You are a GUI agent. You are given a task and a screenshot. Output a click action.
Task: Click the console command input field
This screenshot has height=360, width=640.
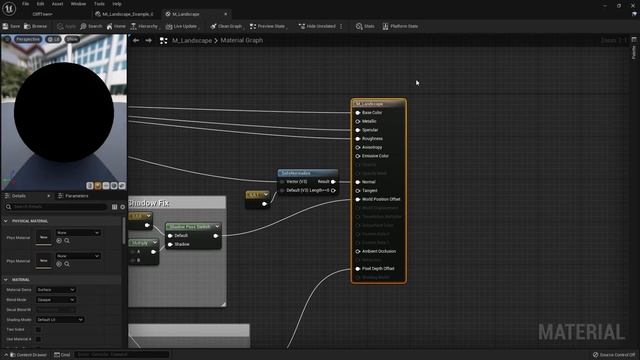[122, 355]
